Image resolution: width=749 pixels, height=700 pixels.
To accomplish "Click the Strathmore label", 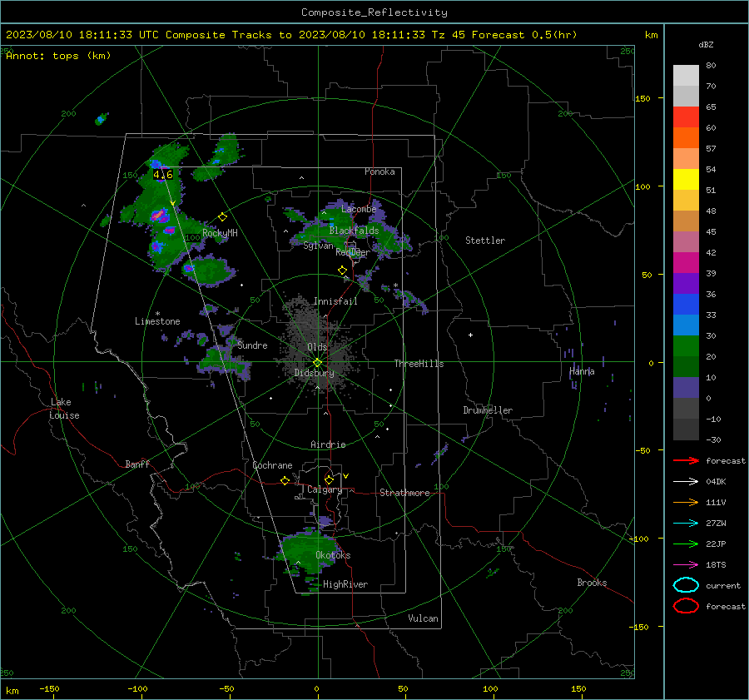I will [404, 493].
